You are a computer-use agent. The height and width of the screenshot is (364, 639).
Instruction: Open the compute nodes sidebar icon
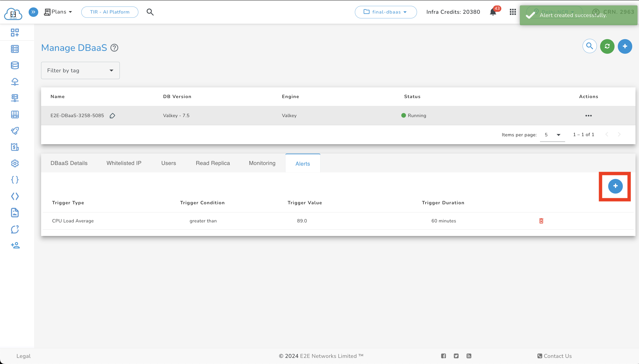point(15,49)
